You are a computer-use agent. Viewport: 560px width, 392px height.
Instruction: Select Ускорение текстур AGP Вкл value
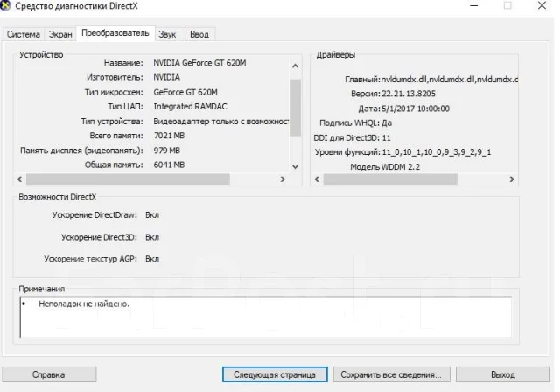(x=152, y=259)
